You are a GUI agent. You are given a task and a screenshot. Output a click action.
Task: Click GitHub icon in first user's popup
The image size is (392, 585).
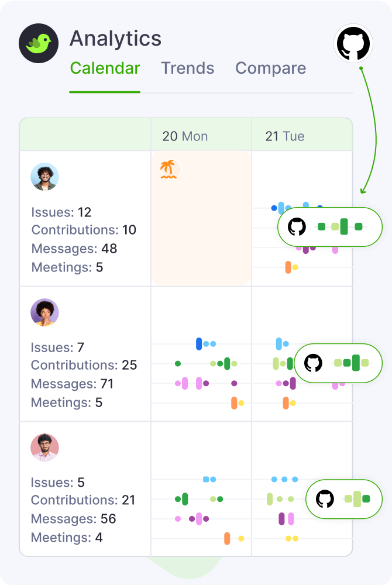click(x=297, y=226)
